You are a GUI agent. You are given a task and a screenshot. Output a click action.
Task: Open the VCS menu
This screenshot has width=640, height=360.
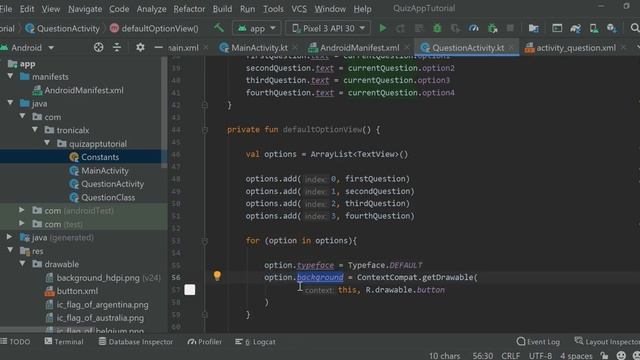pos(299,9)
